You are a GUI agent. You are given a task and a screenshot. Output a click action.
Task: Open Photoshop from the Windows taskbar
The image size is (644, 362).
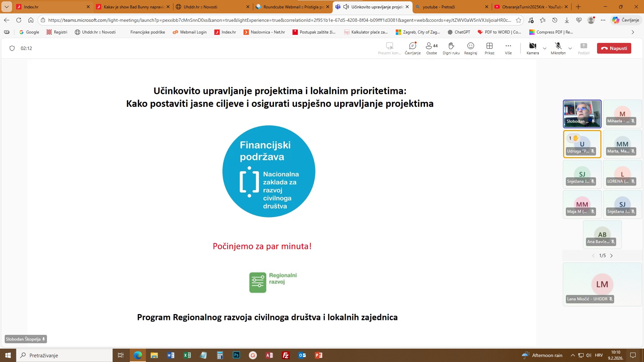click(236, 355)
